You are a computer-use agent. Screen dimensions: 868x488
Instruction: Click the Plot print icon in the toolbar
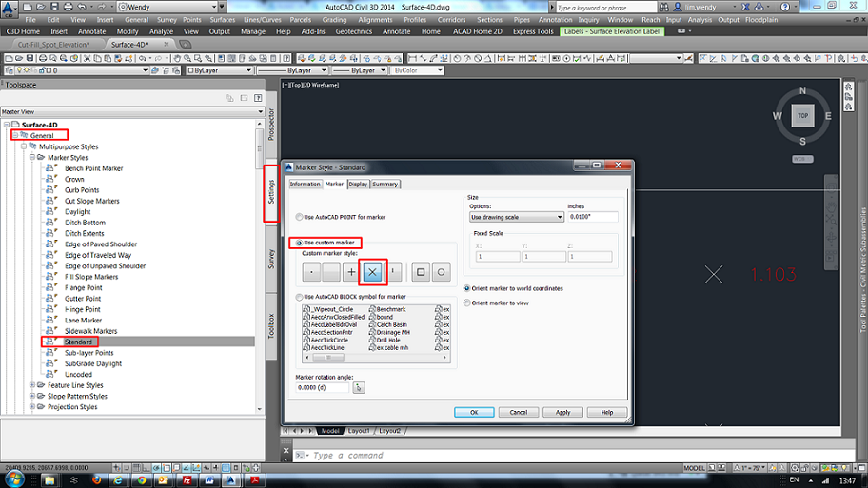[43, 58]
